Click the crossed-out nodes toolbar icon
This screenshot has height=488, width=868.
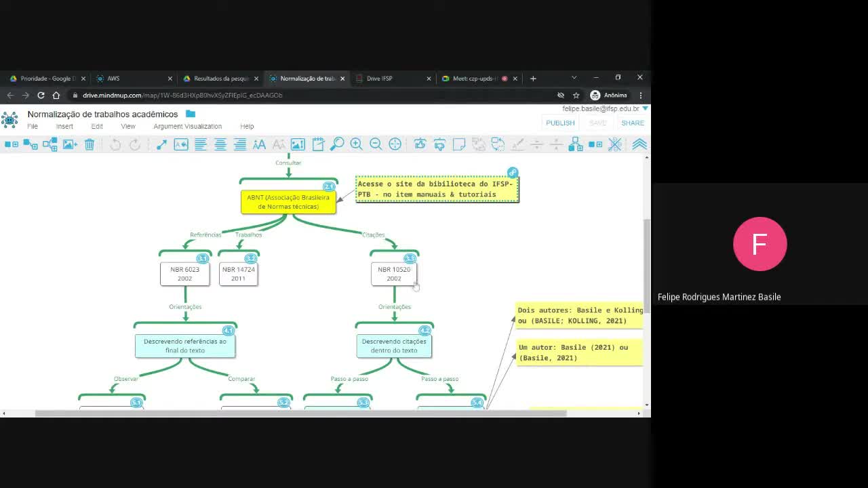(615, 144)
